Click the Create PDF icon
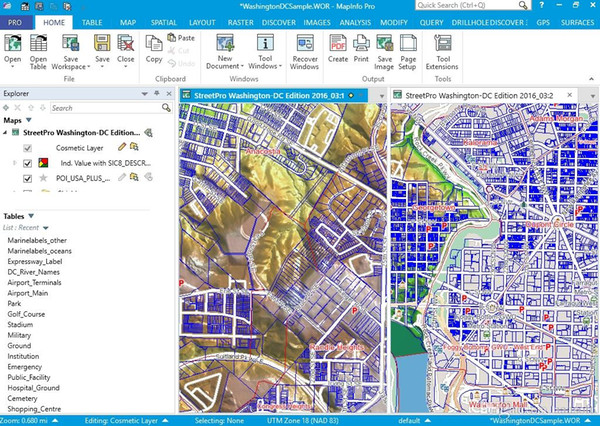600x426 pixels. coord(338,43)
